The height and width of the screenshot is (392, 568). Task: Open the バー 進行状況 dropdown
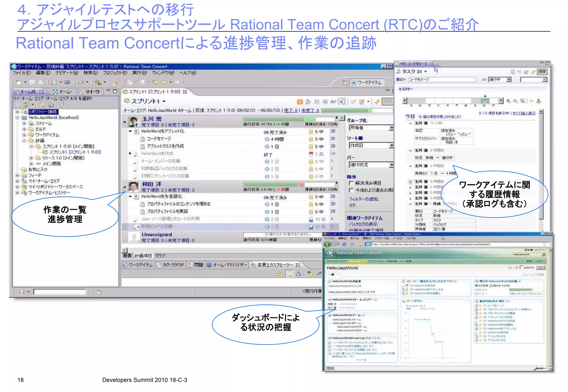371,165
